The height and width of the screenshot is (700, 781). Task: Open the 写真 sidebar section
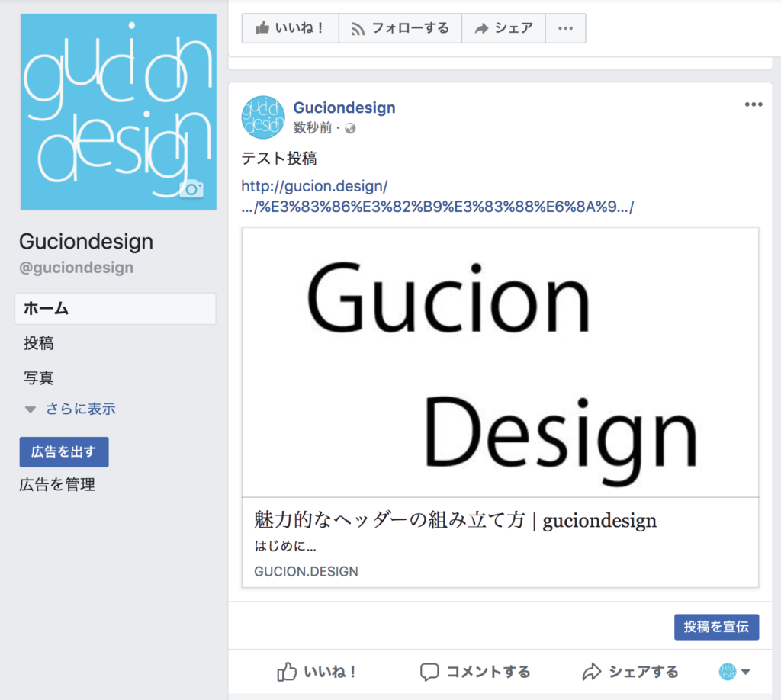(39, 377)
